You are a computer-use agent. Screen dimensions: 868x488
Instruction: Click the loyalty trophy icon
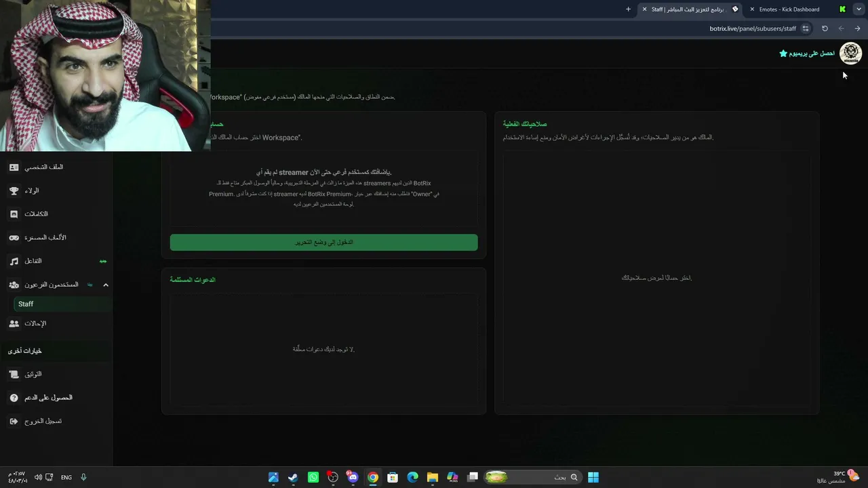pyautogui.click(x=14, y=191)
